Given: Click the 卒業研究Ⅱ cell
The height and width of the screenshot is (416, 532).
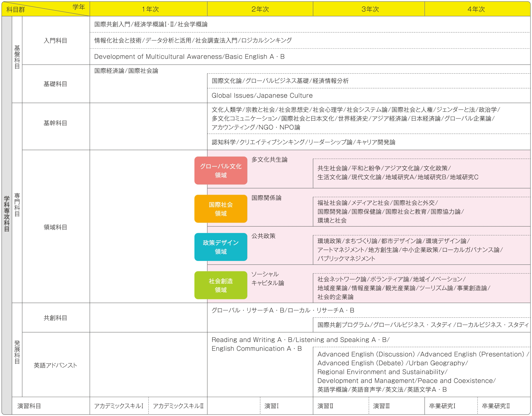Looking at the screenshot, I should [x=504, y=406].
